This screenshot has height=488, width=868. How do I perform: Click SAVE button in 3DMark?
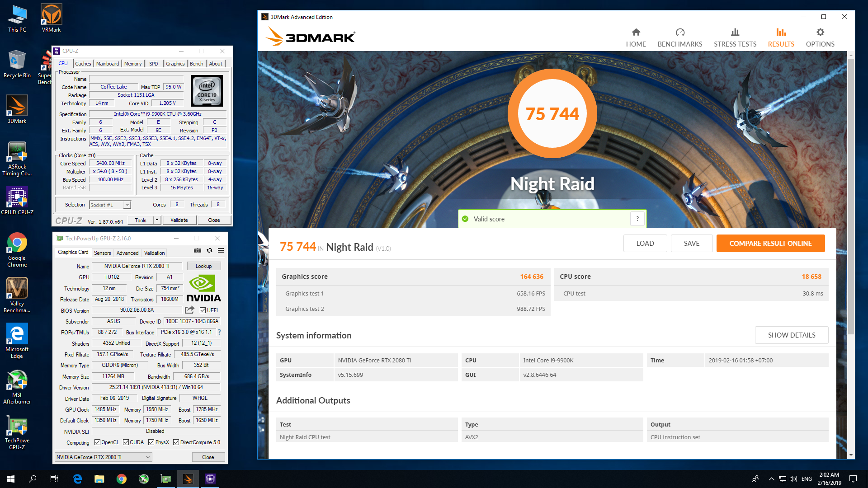(692, 244)
